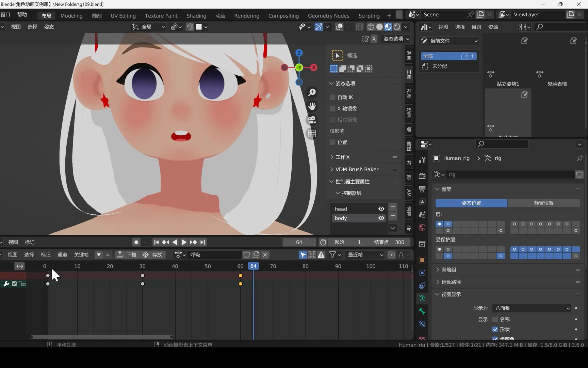Create a new action copy beside 呼吸
The height and width of the screenshot is (368, 588).
pos(256,255)
